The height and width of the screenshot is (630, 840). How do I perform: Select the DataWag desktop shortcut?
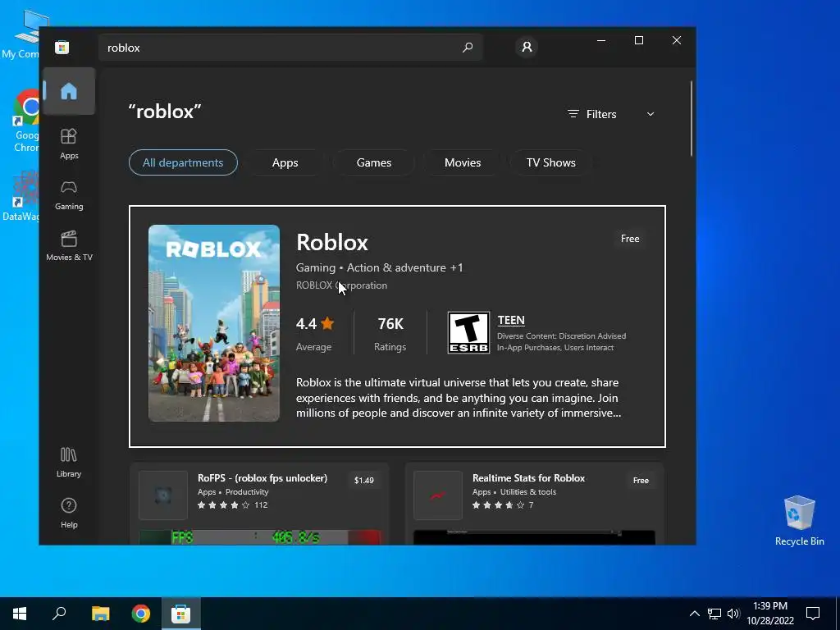pyautogui.click(x=21, y=195)
